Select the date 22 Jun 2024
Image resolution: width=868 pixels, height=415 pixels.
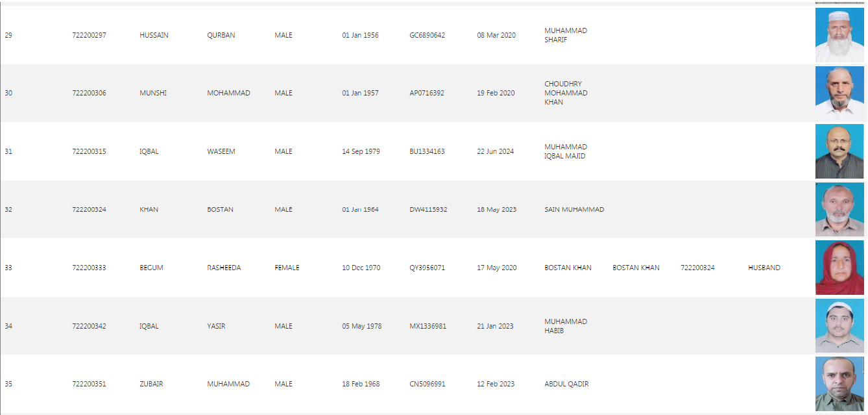(x=495, y=151)
